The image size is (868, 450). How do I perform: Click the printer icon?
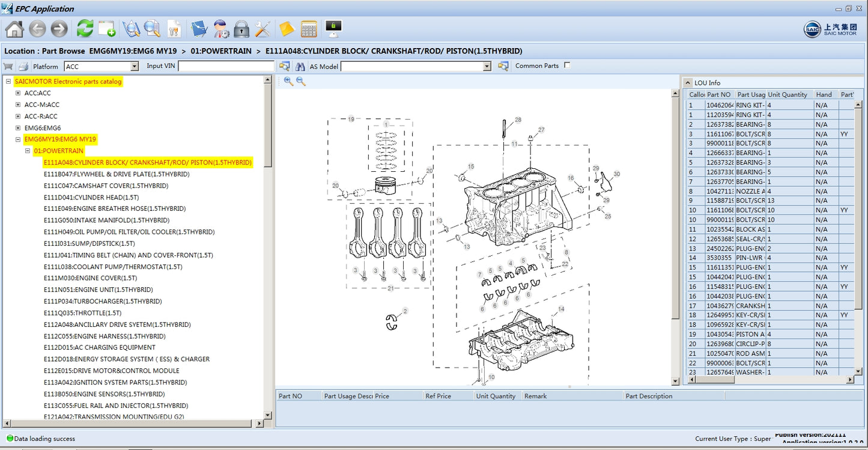click(23, 66)
